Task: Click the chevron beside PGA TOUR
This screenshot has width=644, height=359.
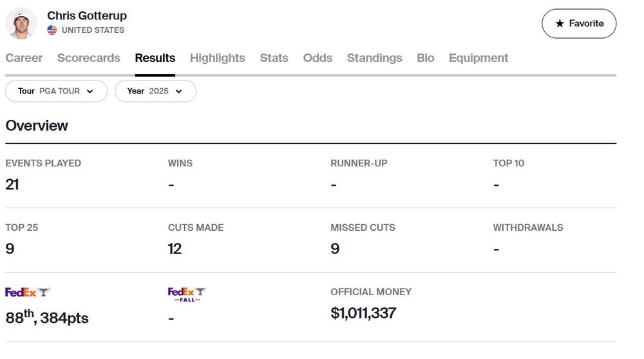Action: click(90, 92)
